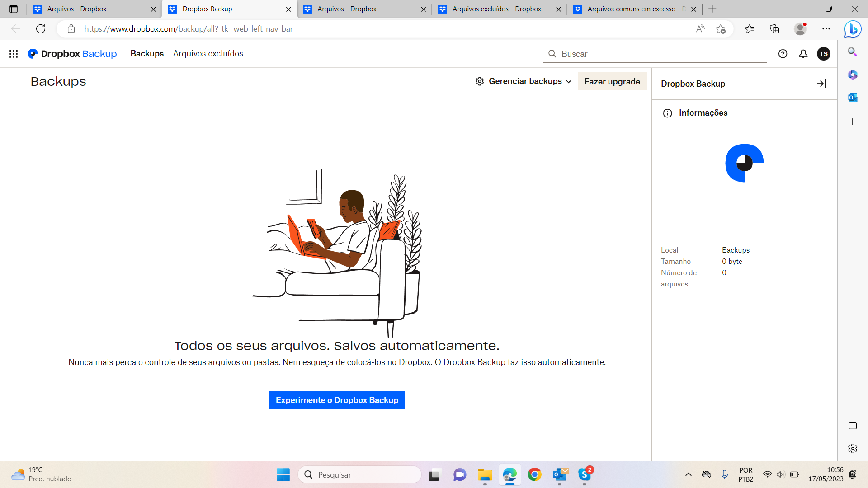Click the Dropbox Backup logo
This screenshot has width=868, height=488.
pos(72,54)
